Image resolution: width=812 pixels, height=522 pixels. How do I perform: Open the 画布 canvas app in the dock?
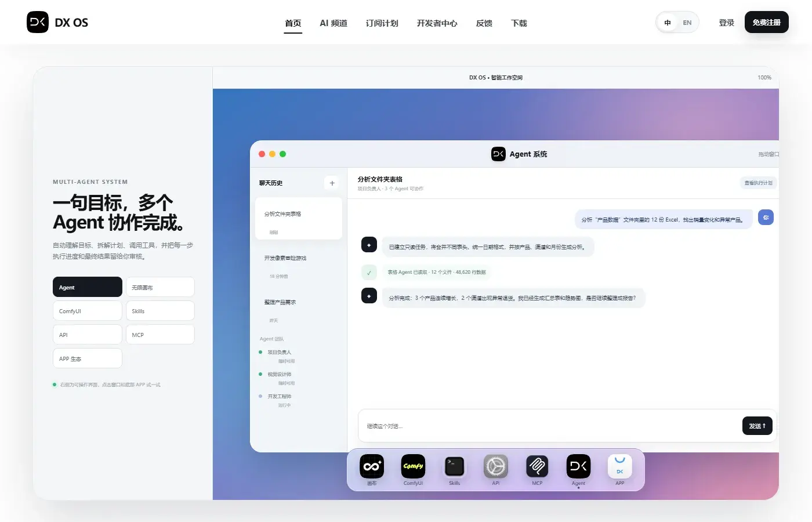tap(372, 466)
